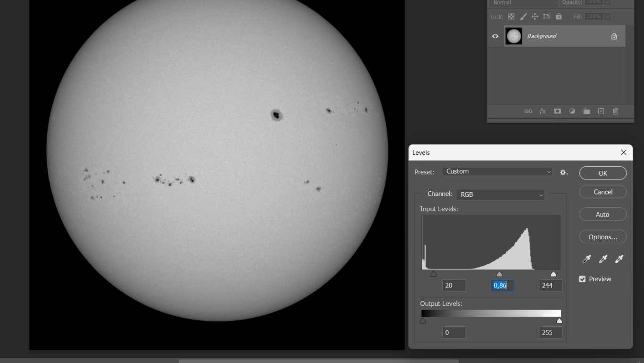Click the midtone gamma input slider

tap(499, 274)
